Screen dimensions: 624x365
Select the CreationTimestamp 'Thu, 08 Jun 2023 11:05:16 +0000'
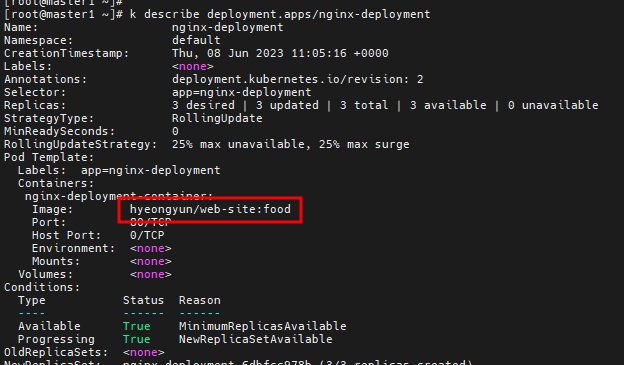coord(280,53)
